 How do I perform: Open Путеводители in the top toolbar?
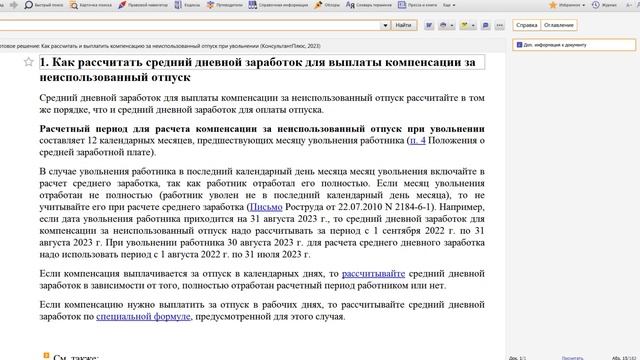coord(224,5)
